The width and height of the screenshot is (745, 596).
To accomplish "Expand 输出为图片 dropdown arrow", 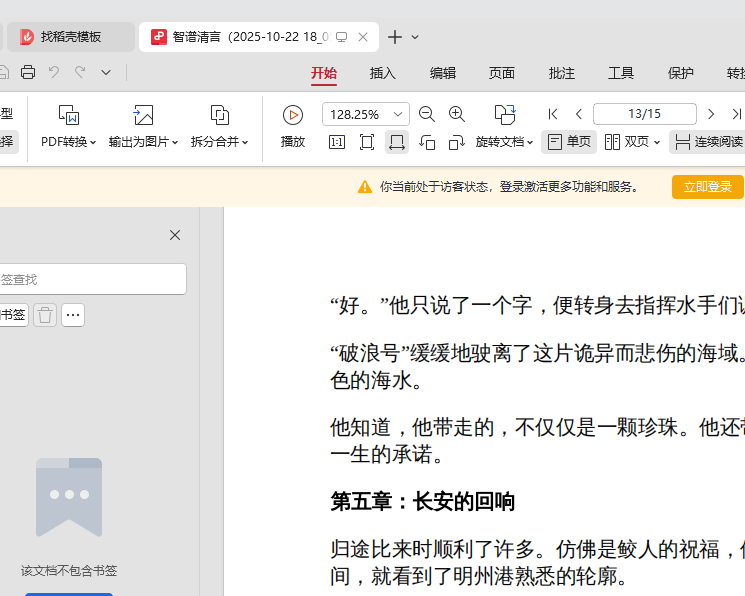I will click(175, 142).
